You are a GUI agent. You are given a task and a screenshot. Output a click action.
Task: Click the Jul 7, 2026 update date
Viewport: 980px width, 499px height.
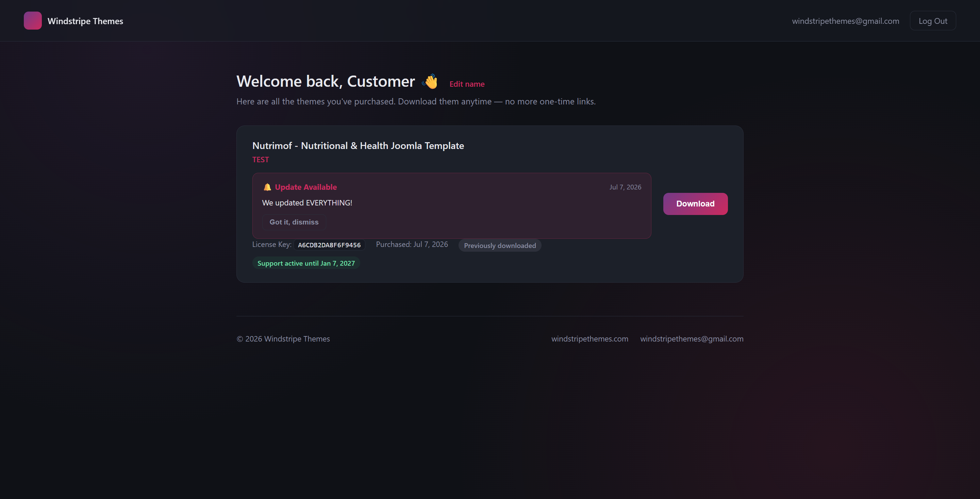point(625,187)
